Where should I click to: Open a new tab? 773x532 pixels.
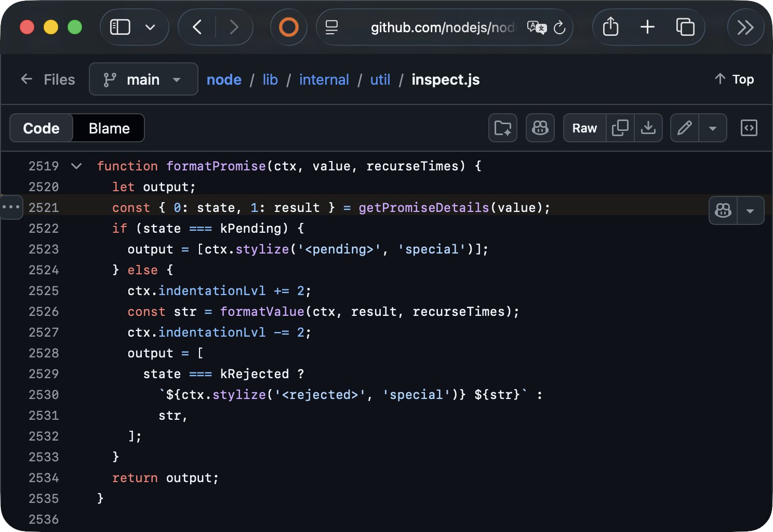pyautogui.click(x=647, y=27)
